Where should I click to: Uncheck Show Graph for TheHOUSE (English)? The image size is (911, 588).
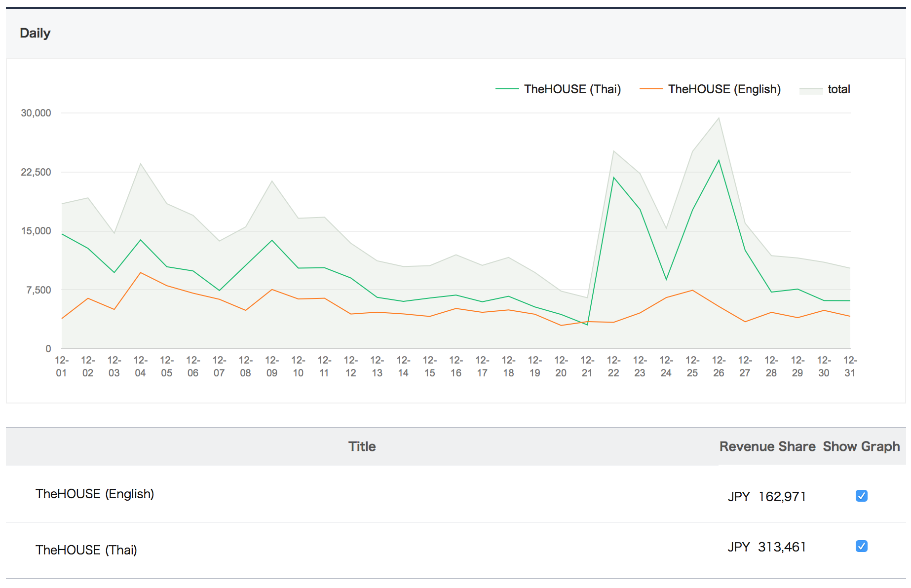coord(861,496)
